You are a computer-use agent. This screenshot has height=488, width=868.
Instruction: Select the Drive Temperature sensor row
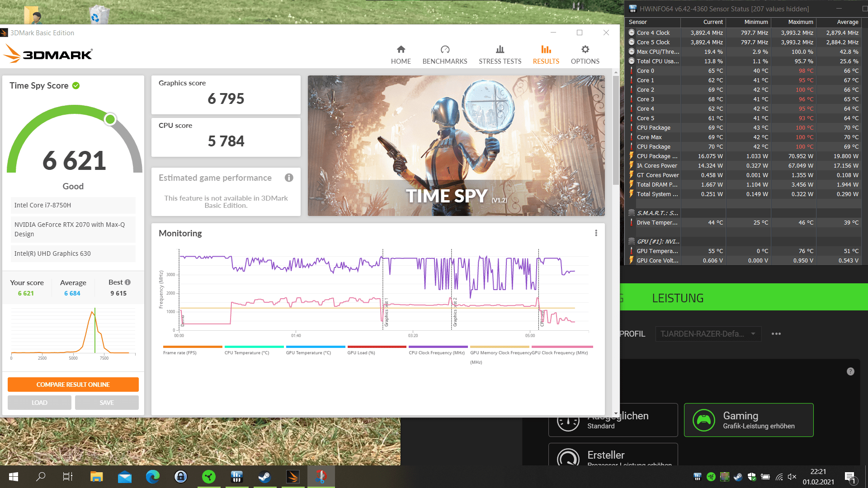(744, 222)
